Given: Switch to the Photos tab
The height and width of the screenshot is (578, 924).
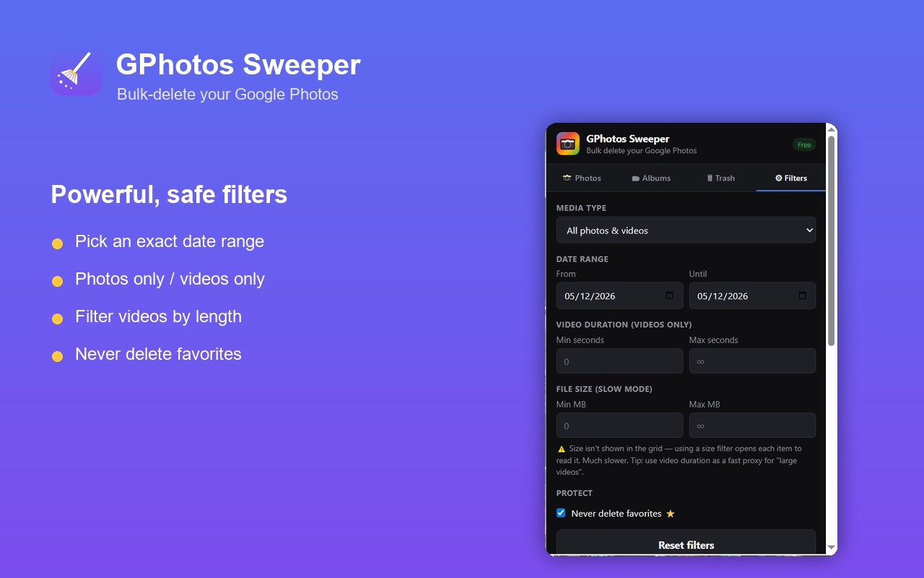Looking at the screenshot, I should point(582,178).
